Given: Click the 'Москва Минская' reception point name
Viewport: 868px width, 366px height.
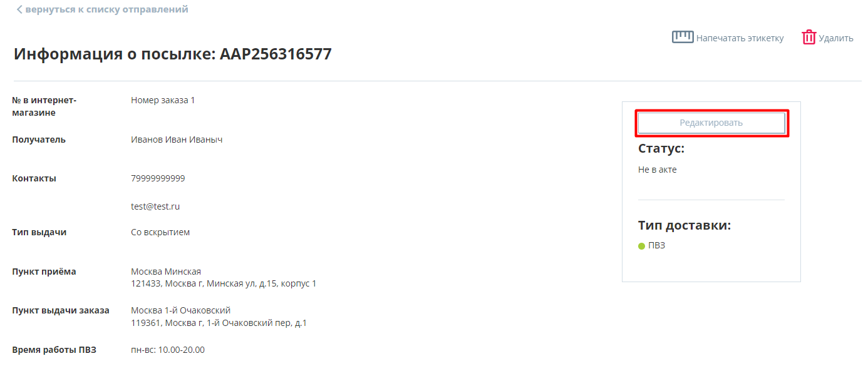Looking at the screenshot, I should click(x=166, y=272).
